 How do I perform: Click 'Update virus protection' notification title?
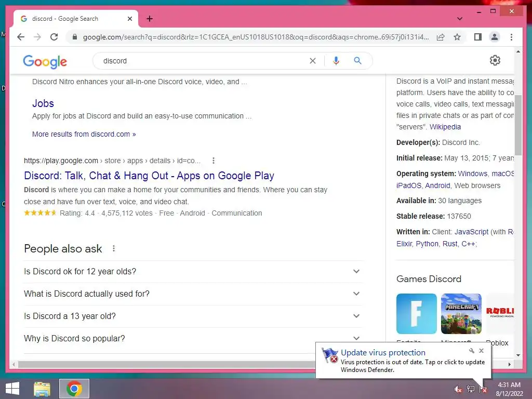pos(383,353)
